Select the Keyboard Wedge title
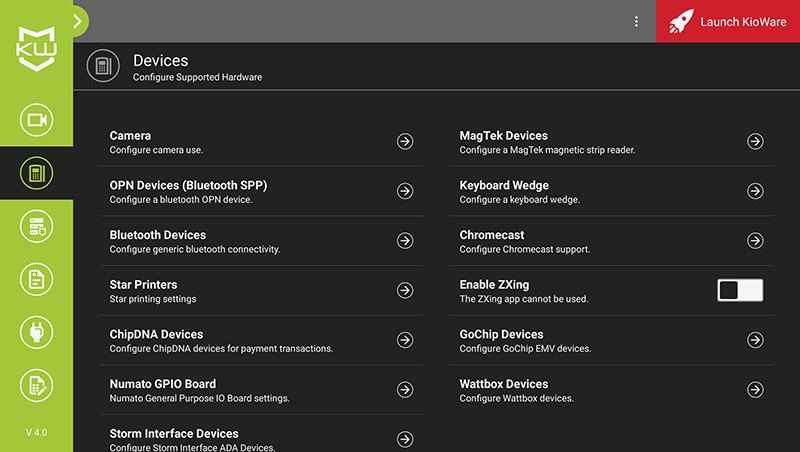Image resolution: width=800 pixels, height=452 pixels. click(504, 185)
